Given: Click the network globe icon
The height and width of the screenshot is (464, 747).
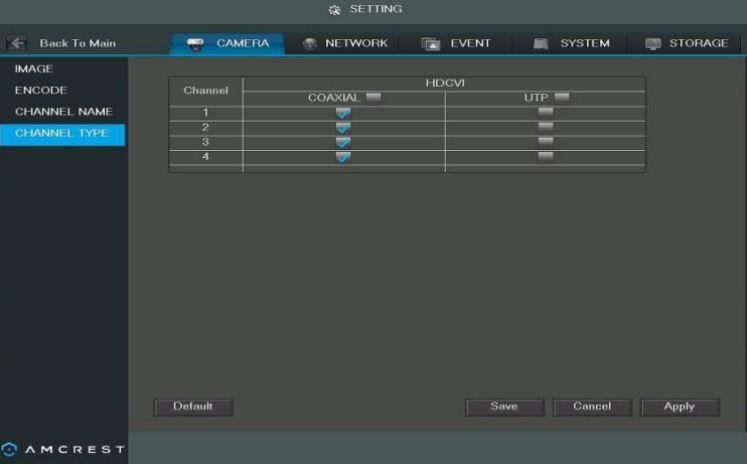Looking at the screenshot, I should pyautogui.click(x=310, y=44).
